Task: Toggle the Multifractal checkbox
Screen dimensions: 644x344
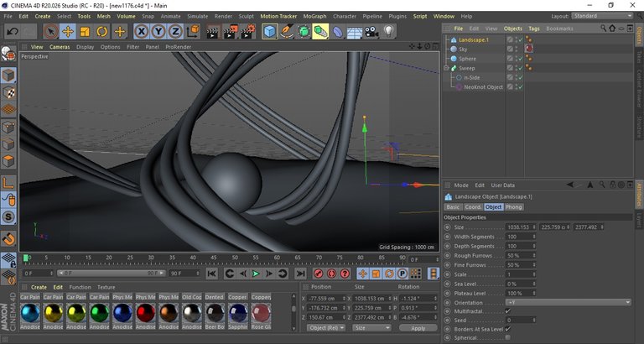Action: [x=508, y=311]
